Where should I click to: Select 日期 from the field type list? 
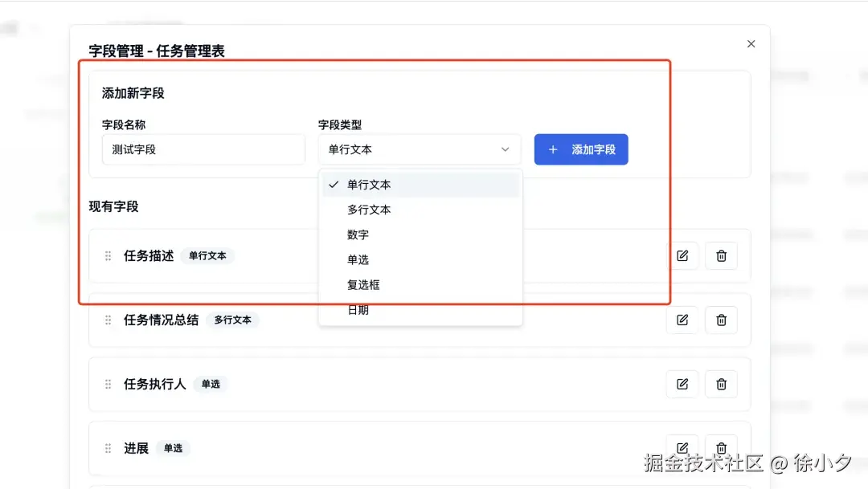coord(358,309)
